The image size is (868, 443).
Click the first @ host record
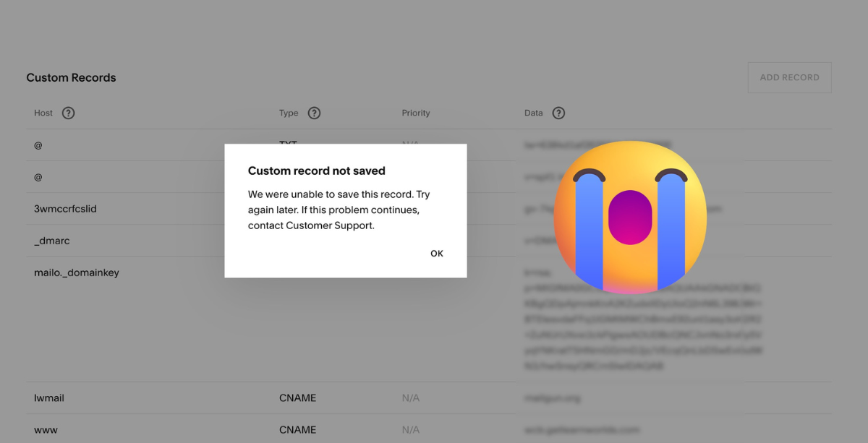click(38, 145)
